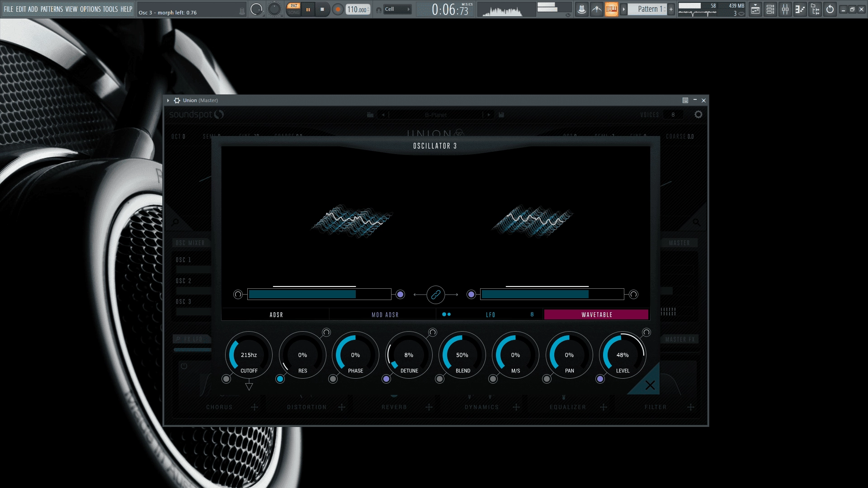
Task: Click the DETUNE knob showing 8%
Action: click(x=409, y=355)
